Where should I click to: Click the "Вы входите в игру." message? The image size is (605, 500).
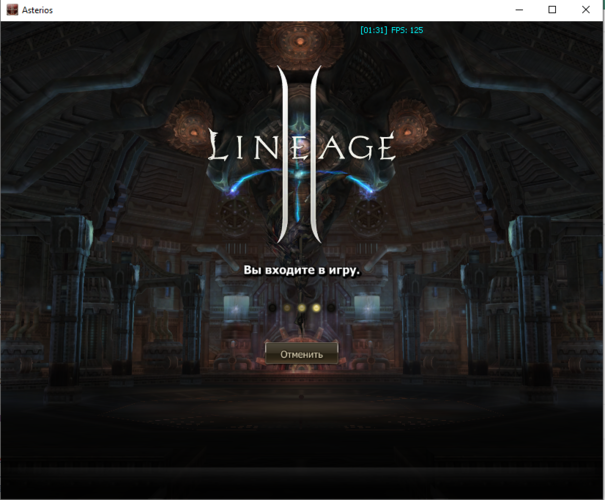pos(301,270)
